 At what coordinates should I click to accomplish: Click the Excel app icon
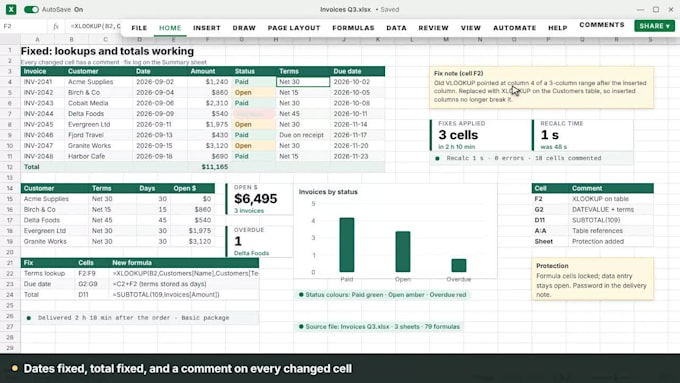[11, 9]
